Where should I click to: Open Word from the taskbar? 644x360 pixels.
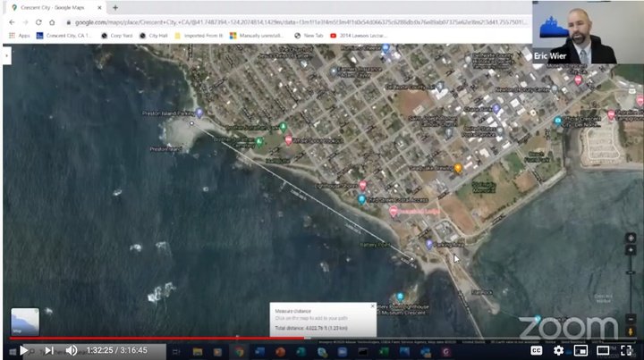point(259,352)
